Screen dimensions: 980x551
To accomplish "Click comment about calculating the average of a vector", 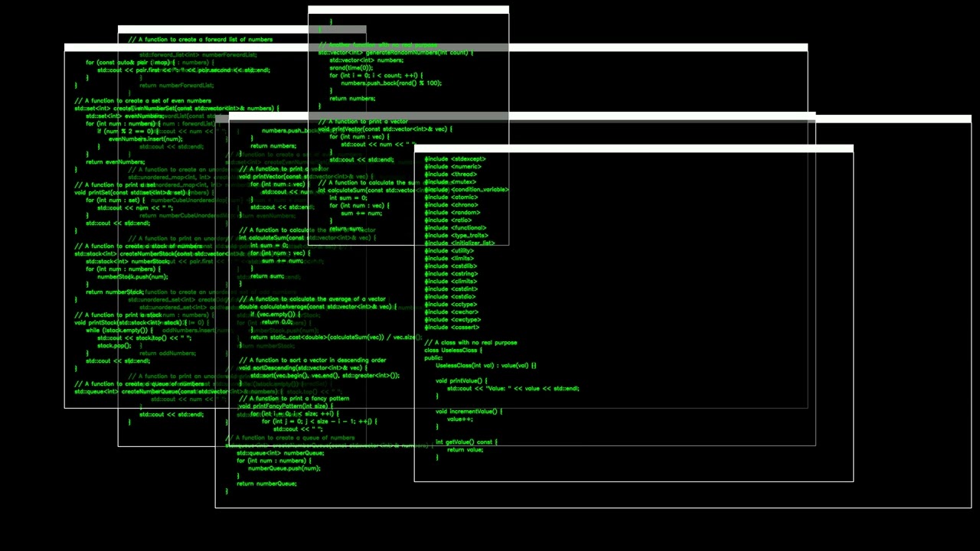I will [312, 299].
